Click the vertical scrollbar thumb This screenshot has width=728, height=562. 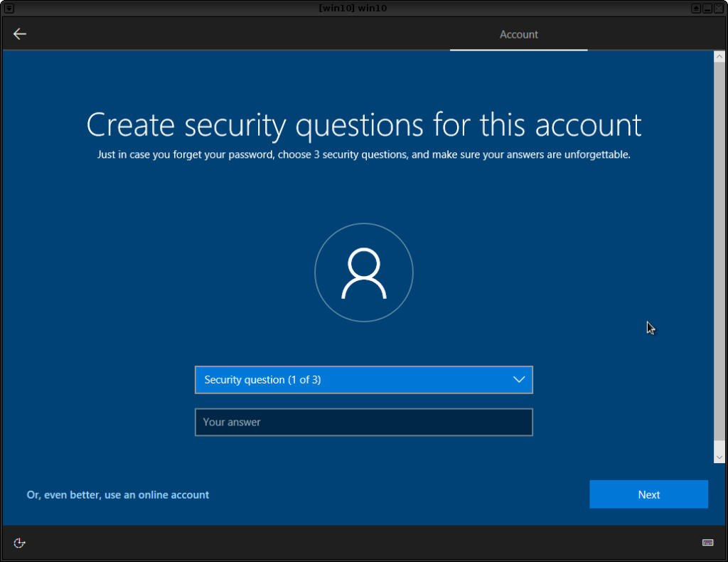point(719,251)
